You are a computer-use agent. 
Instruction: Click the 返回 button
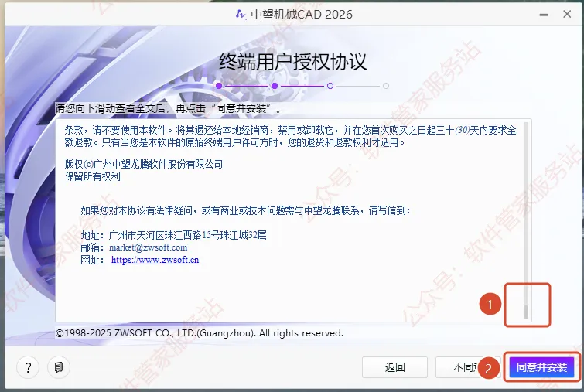(x=394, y=367)
